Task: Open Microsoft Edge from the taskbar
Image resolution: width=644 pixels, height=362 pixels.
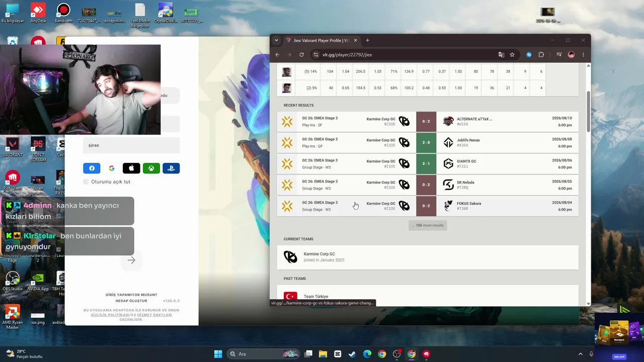Action: (x=367, y=354)
